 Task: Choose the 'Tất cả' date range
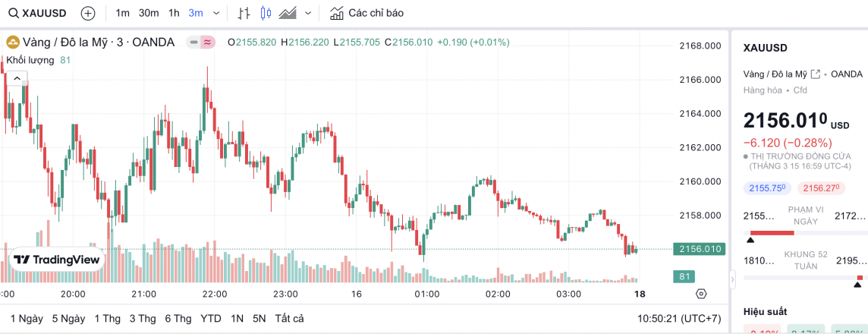tap(289, 318)
